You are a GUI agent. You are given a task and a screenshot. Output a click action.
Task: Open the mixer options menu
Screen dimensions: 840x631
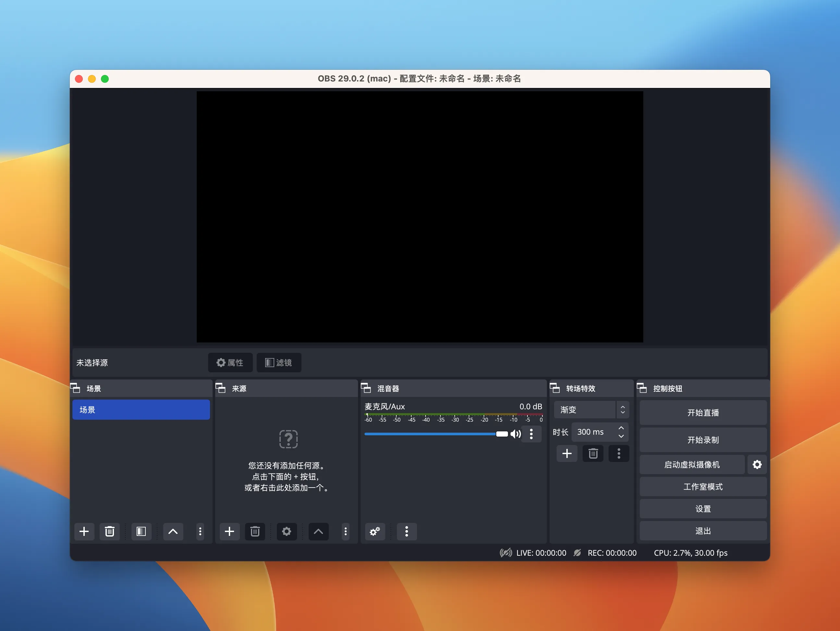(x=407, y=532)
